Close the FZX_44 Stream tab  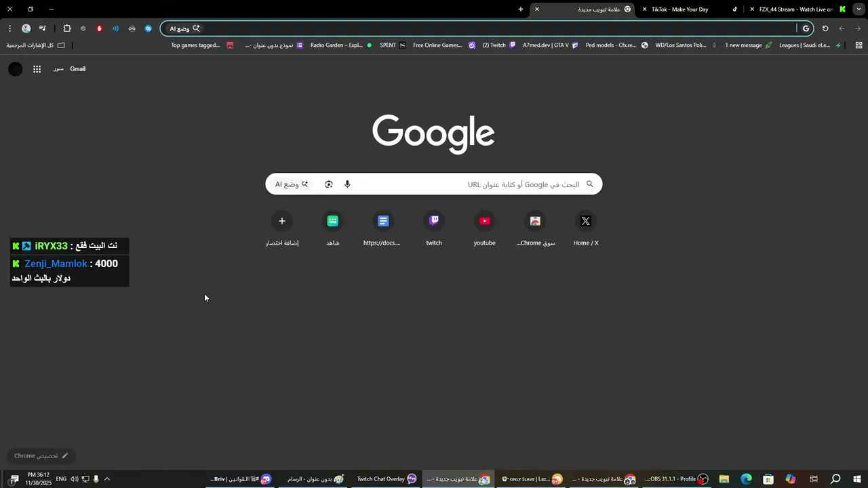pos(752,9)
